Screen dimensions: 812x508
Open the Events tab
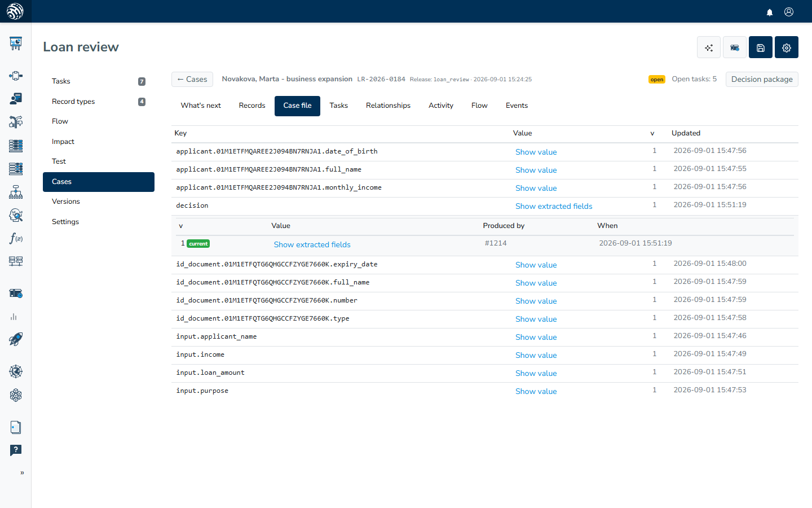(x=517, y=106)
